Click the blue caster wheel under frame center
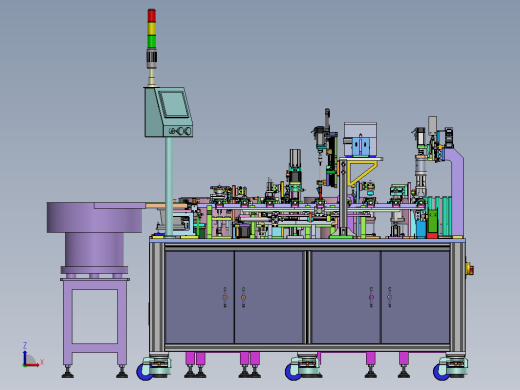This screenshot has width=520, height=390. [x=292, y=372]
